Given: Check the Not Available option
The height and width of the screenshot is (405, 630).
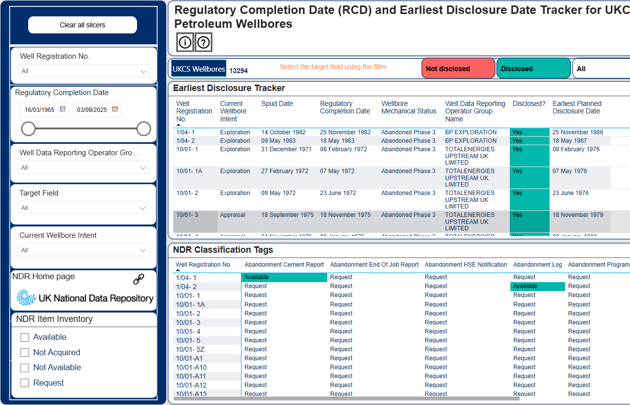Looking at the screenshot, I should (25, 368).
